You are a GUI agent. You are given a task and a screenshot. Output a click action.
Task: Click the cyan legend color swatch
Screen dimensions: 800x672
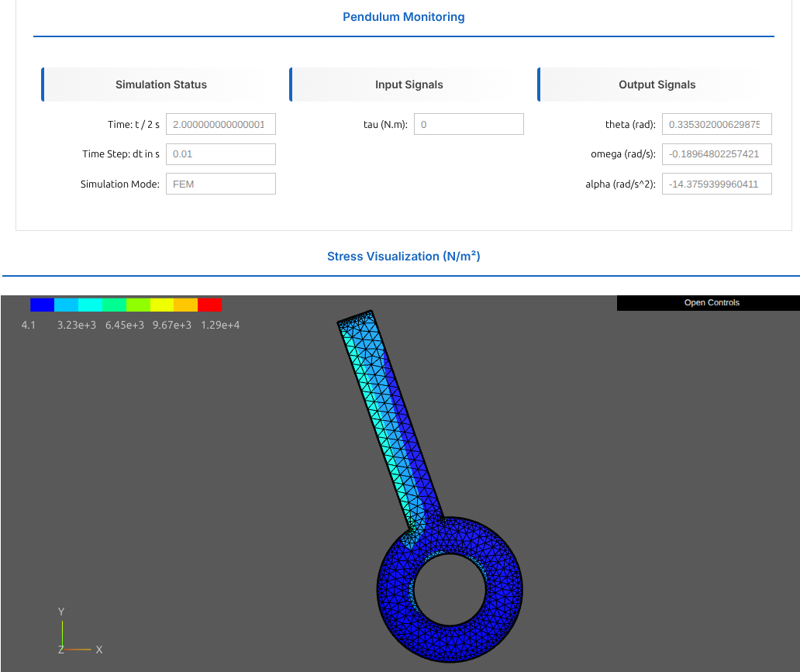click(90, 305)
